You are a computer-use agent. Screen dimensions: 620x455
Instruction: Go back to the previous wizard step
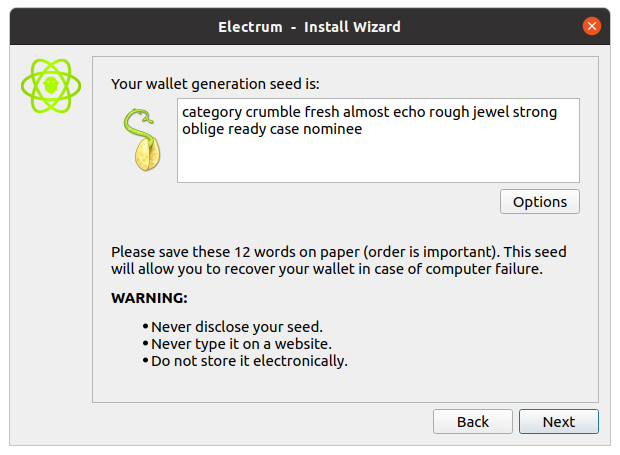(x=472, y=421)
